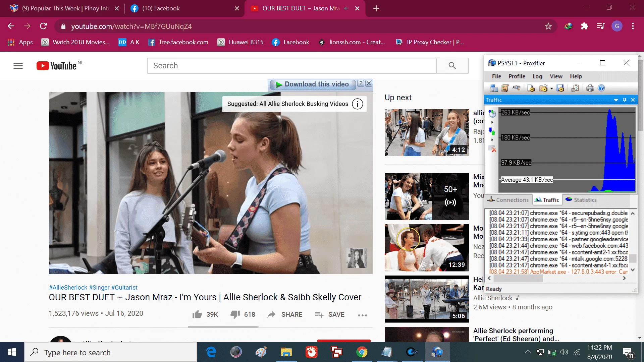
Task: Click the YouTube search magnifier button
Action: click(x=452, y=66)
